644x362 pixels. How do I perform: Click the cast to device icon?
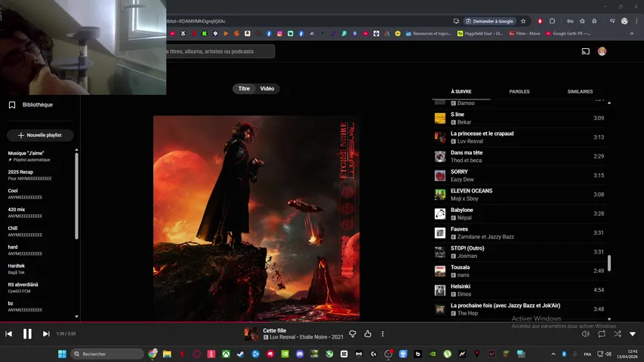(x=586, y=51)
